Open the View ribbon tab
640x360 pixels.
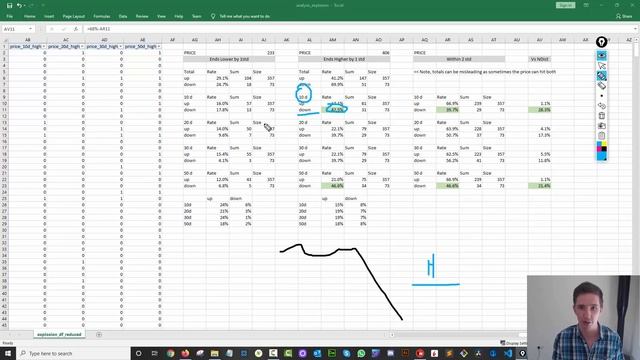click(161, 16)
